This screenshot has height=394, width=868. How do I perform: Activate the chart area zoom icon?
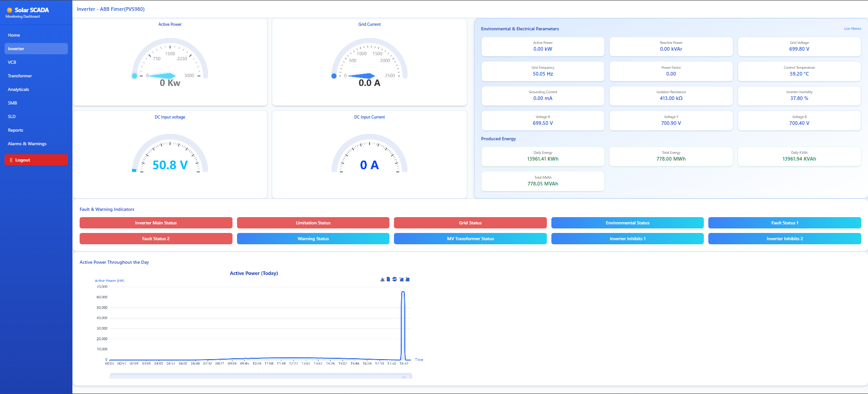401,279
